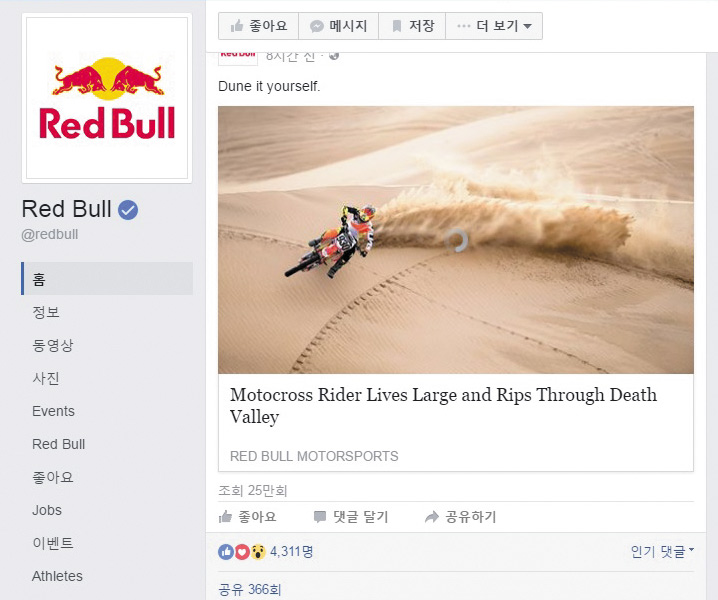Image resolution: width=718 pixels, height=600 pixels.
Task: Click the blue verified badge
Action: point(128,210)
